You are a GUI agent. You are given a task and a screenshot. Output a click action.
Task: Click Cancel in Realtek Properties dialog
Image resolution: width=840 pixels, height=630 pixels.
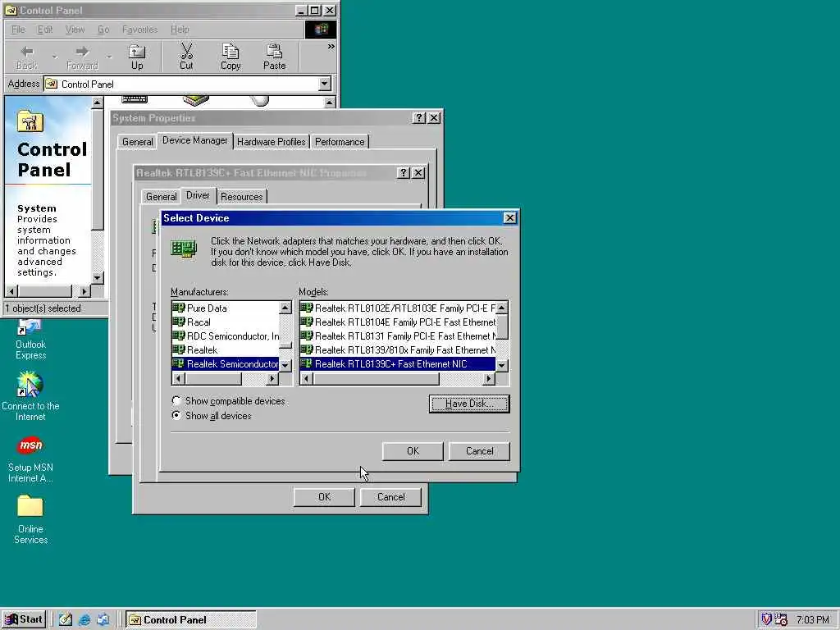click(390, 497)
